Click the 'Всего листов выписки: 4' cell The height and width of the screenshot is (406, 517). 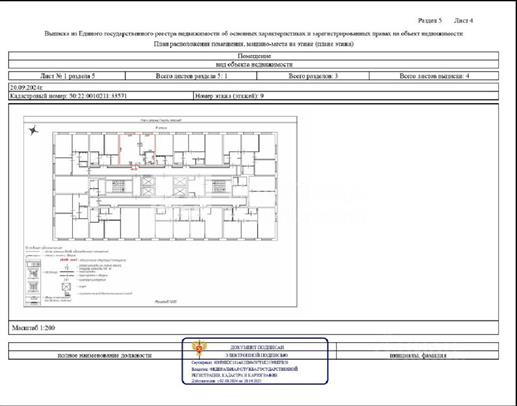434,76
